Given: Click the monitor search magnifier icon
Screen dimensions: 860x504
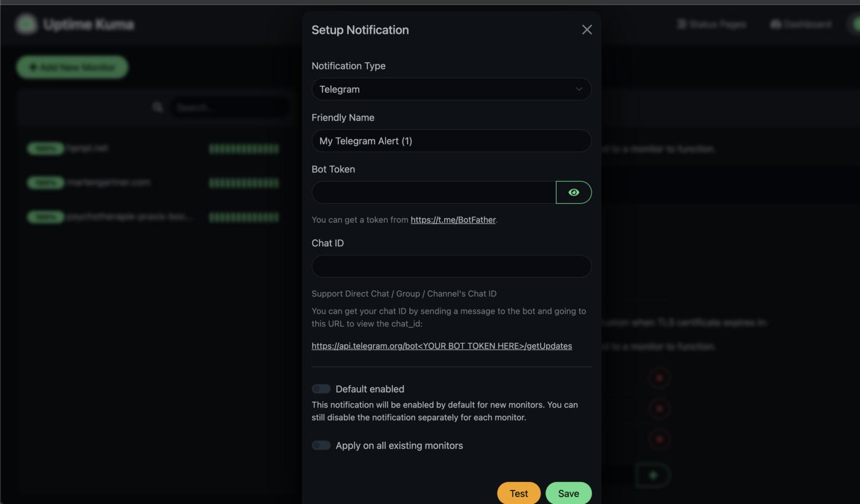Looking at the screenshot, I should click(158, 107).
